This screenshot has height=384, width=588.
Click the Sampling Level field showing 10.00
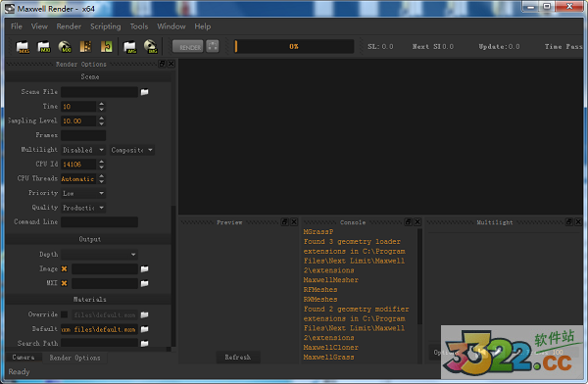(x=79, y=121)
